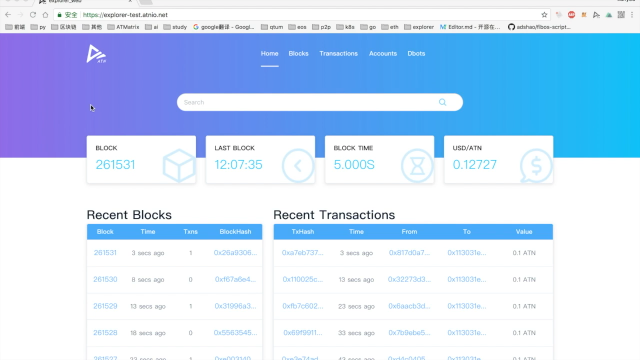Open transaction hash 0xa7eb737...

[x=302, y=253]
